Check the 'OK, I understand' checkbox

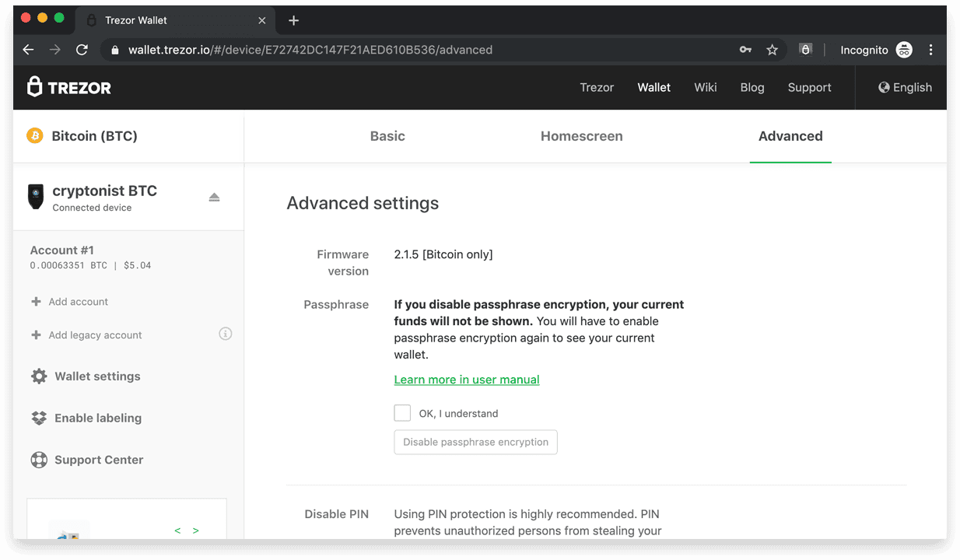point(402,413)
